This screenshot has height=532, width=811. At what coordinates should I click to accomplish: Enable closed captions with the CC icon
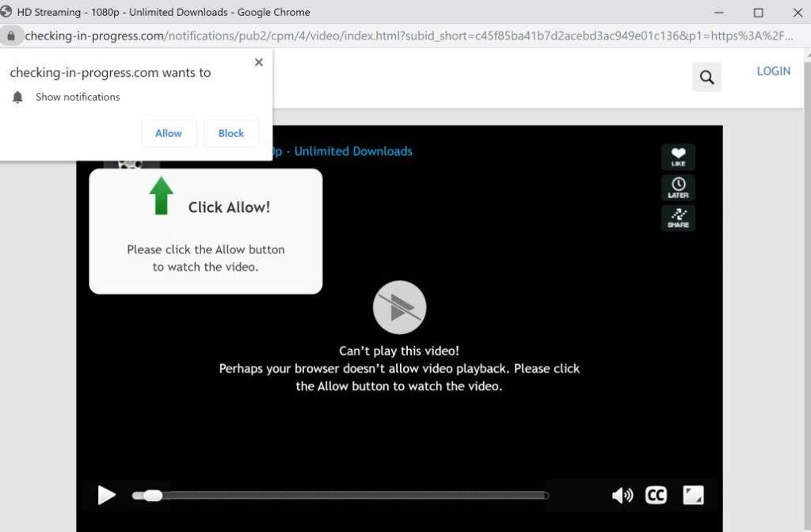[x=656, y=494]
